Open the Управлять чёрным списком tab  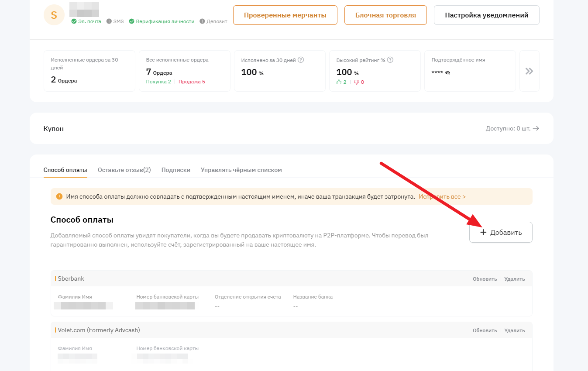(241, 170)
